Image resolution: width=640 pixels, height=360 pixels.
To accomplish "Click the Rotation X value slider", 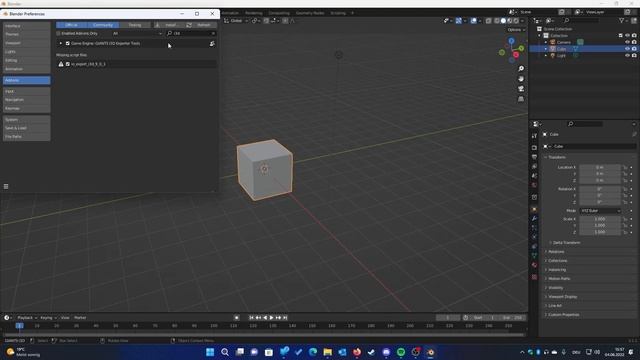I will coord(600,189).
